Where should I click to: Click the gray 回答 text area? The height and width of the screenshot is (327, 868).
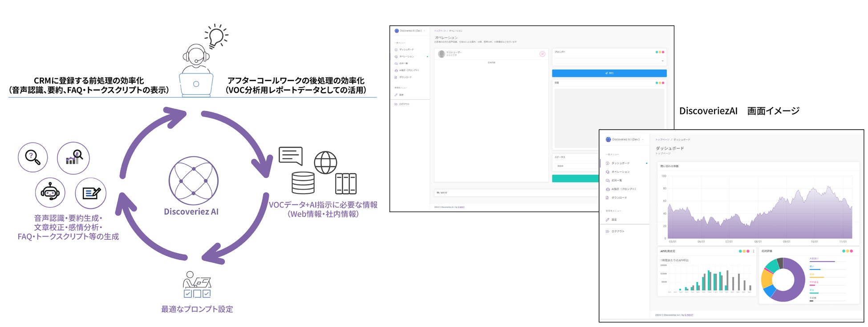pos(609,118)
